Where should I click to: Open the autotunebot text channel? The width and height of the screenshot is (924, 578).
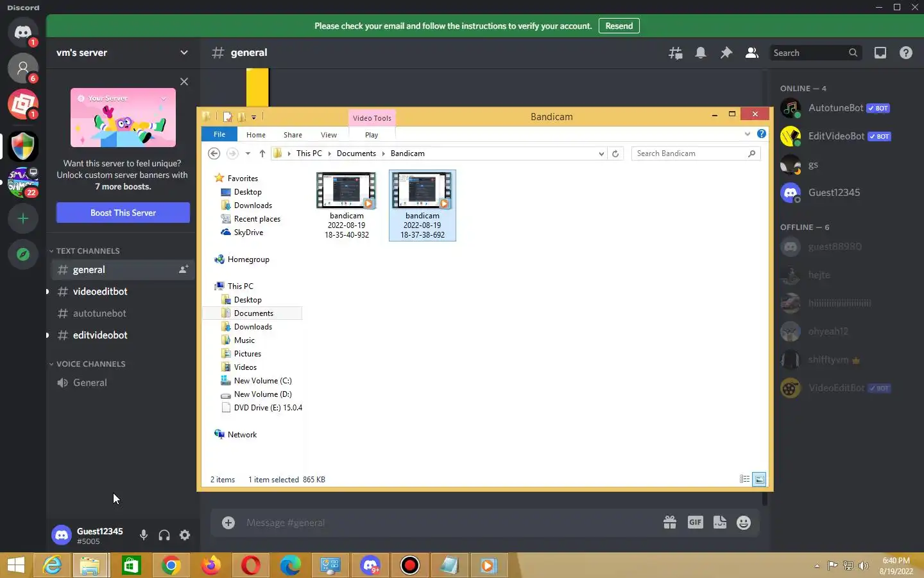coord(122,313)
